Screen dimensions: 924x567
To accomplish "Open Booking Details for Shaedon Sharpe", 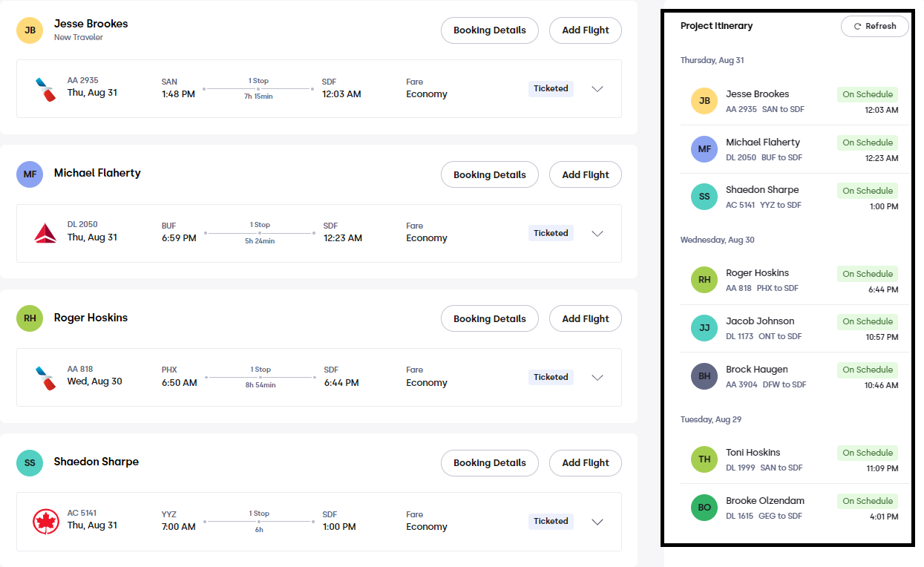I will (490, 462).
